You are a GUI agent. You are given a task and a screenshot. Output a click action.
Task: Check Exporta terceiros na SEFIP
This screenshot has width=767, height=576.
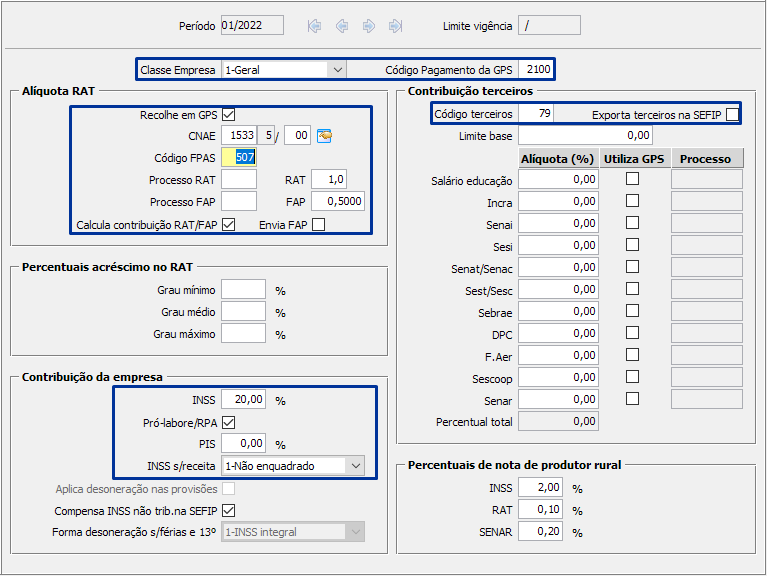(x=733, y=115)
